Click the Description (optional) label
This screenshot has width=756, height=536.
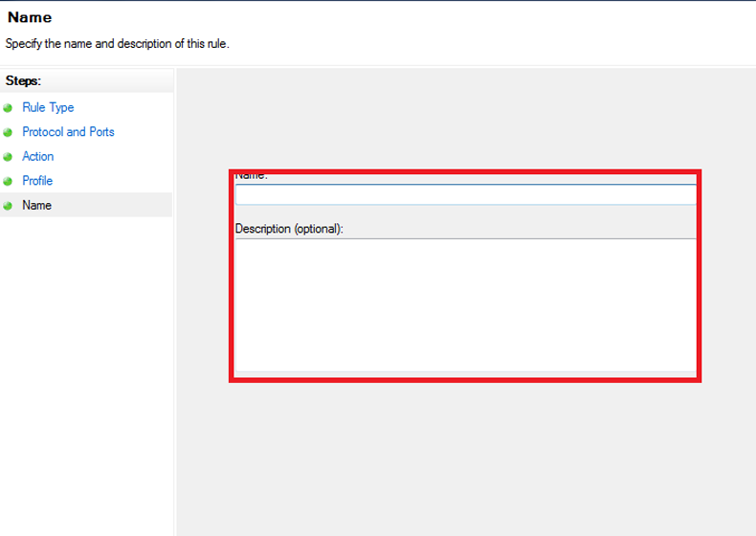289,230
